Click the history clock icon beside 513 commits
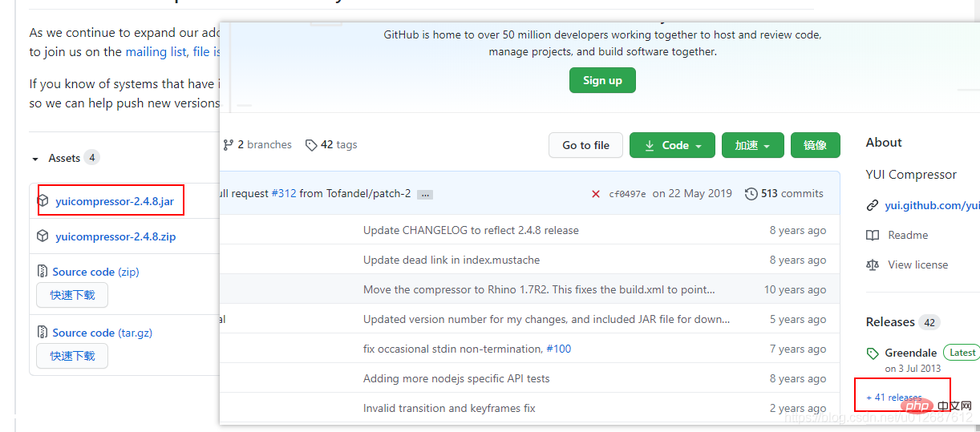The width and height of the screenshot is (980, 432). pos(751,194)
